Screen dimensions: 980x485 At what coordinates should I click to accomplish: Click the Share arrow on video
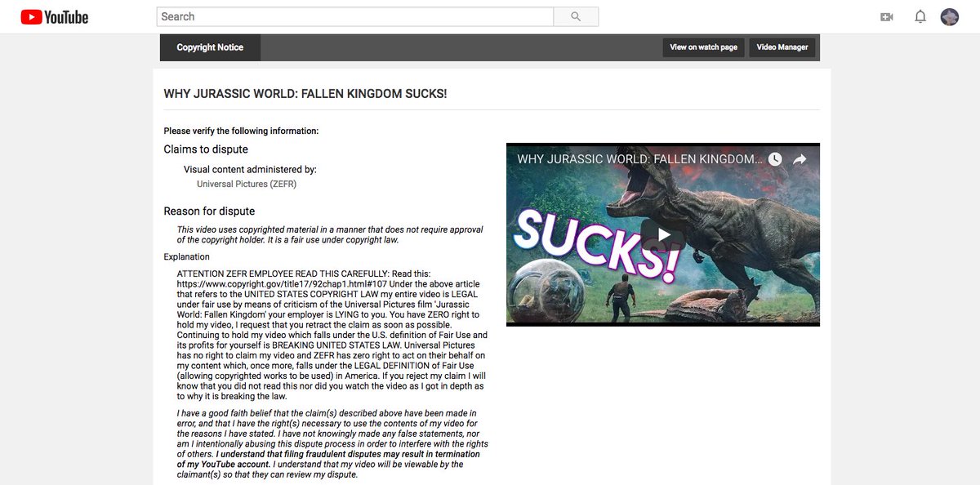click(800, 159)
